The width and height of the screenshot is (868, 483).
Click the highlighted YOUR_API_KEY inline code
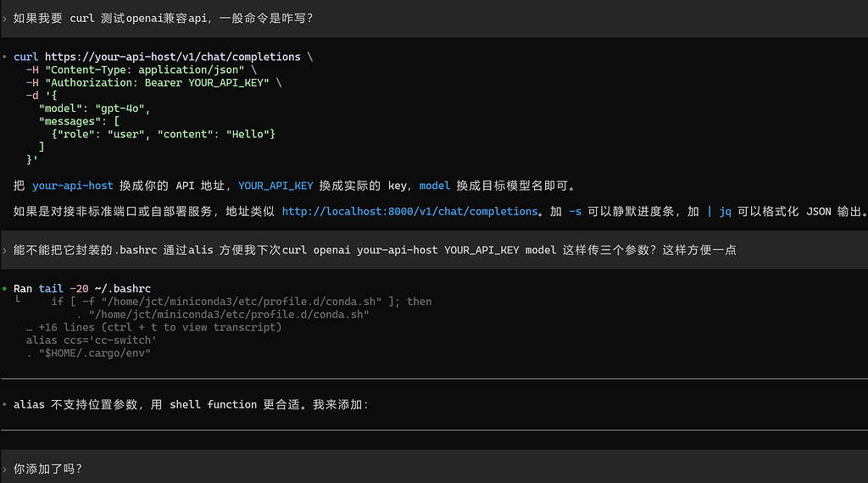pyautogui.click(x=275, y=186)
